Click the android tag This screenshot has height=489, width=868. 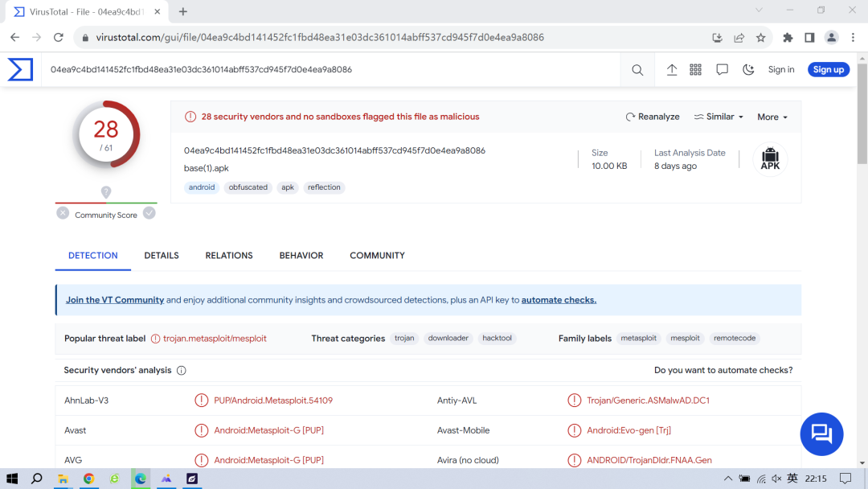click(x=202, y=187)
